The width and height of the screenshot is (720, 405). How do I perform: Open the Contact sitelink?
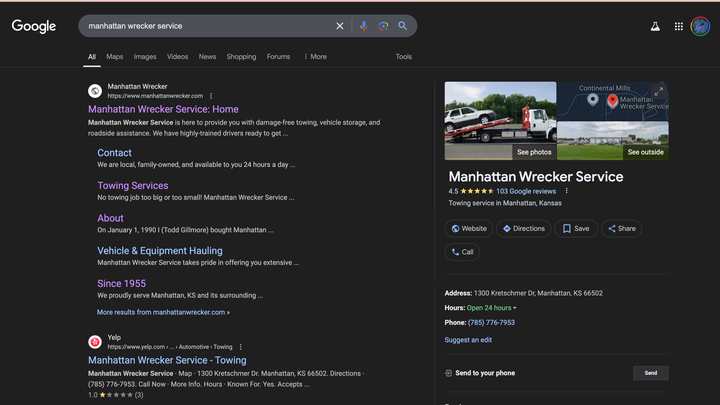click(x=114, y=153)
